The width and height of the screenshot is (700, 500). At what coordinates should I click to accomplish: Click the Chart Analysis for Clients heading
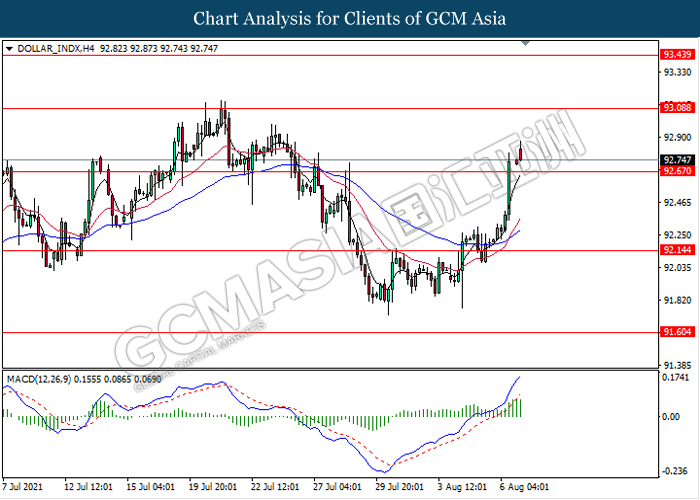[349, 18]
